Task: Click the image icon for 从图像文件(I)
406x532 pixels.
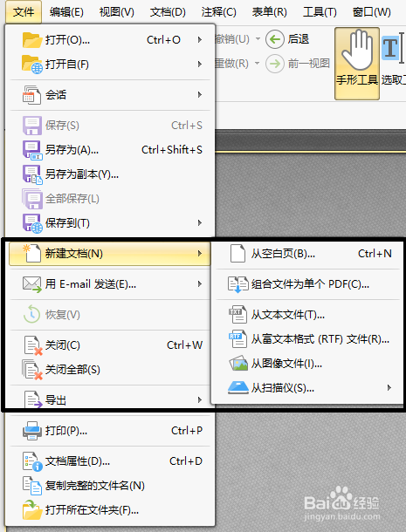Action: point(238,364)
